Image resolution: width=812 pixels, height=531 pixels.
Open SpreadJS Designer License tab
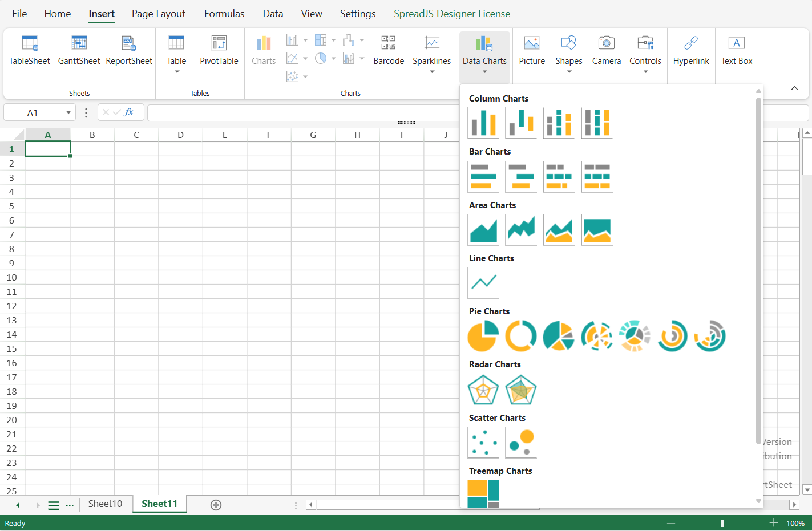(x=452, y=14)
